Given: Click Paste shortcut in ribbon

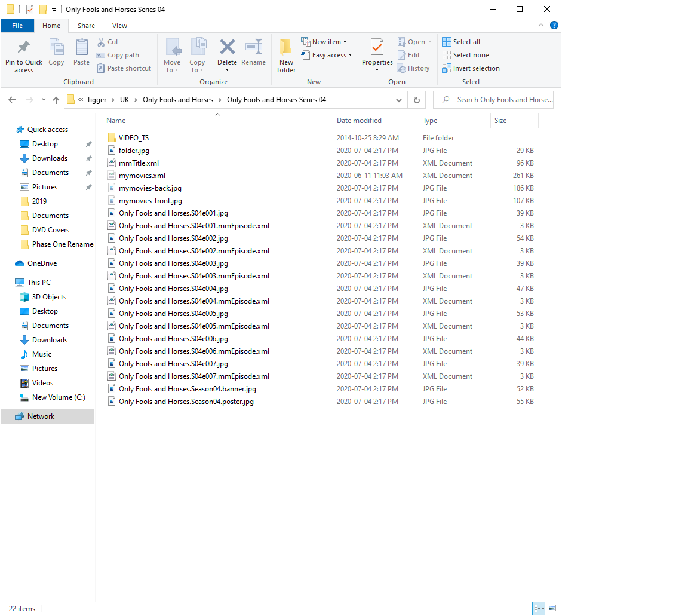Looking at the screenshot, I should coord(124,68).
